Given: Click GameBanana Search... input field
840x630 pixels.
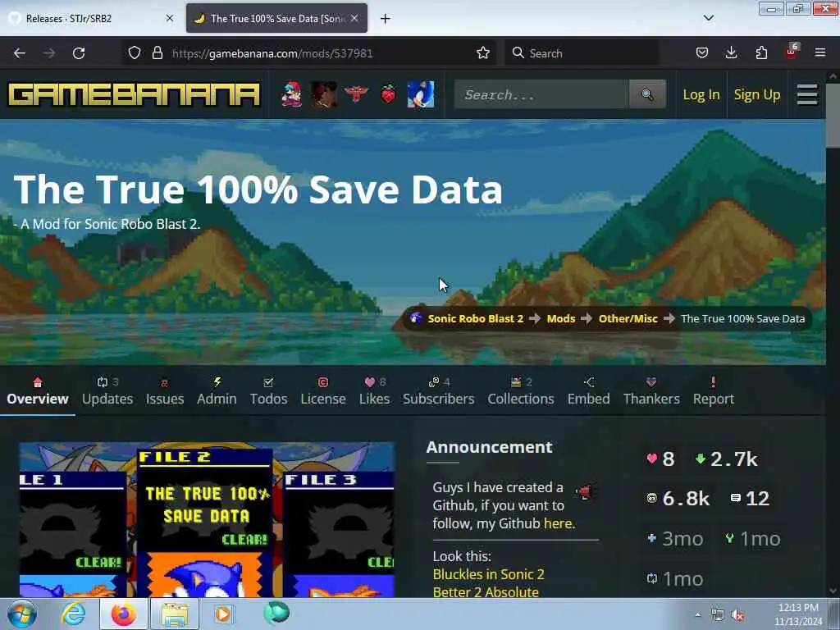Looking at the screenshot, I should (x=541, y=95).
